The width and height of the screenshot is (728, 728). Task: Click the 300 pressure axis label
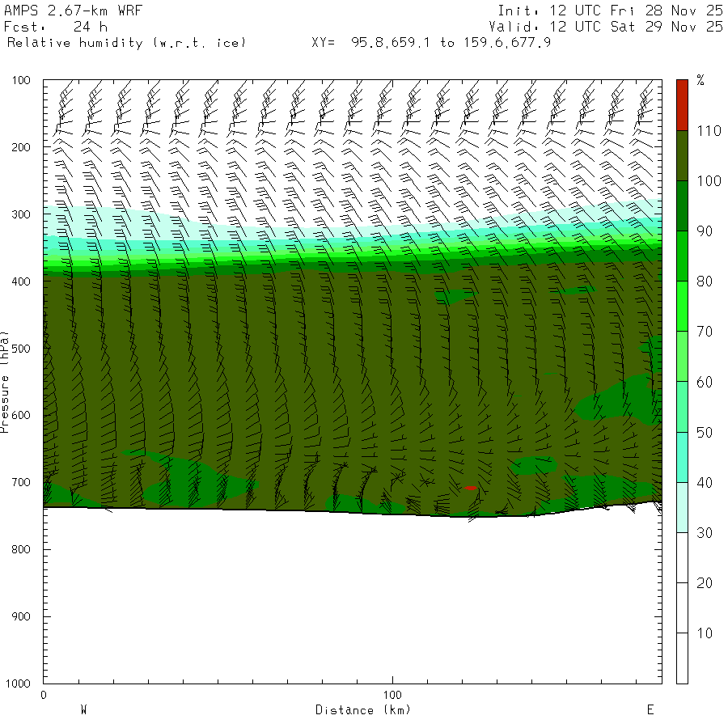(21, 214)
